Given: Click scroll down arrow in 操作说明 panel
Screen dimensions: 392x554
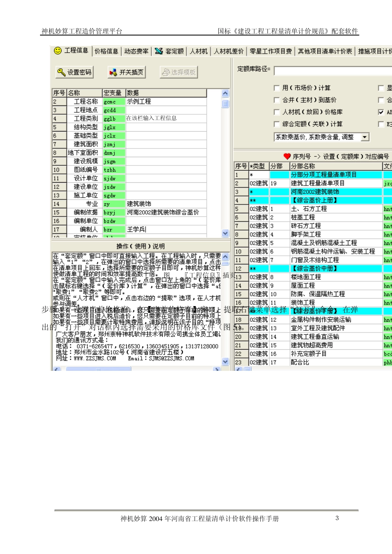Looking at the screenshot, I should (x=225, y=361).
